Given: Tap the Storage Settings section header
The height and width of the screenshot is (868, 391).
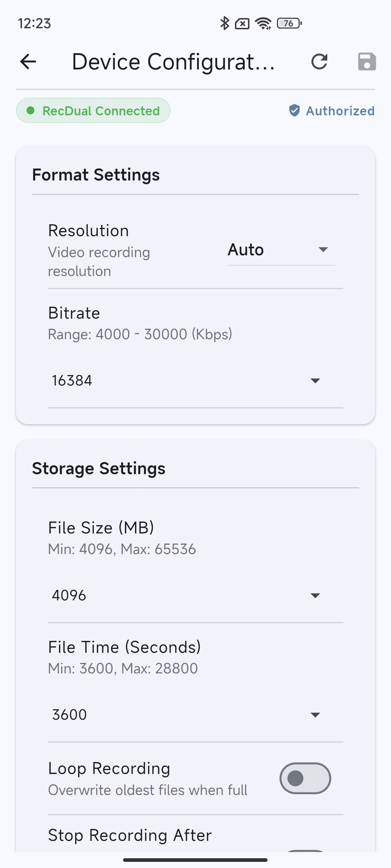Looking at the screenshot, I should (99, 469).
